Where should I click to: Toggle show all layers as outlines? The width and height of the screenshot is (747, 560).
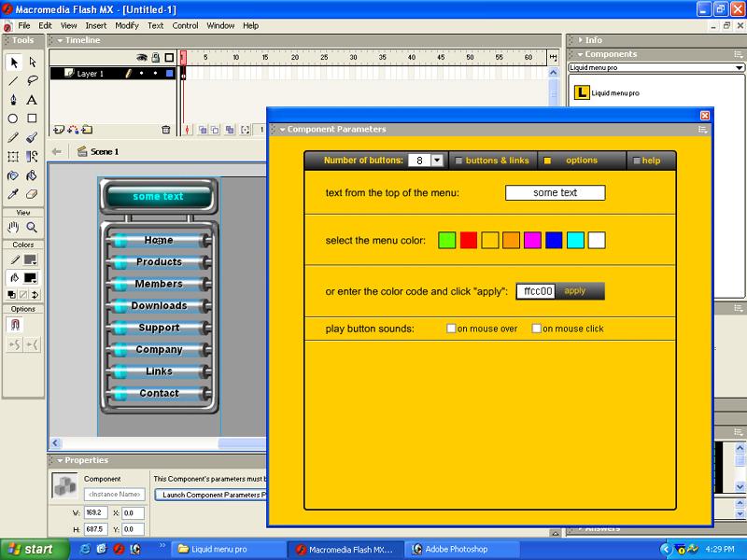(x=169, y=58)
